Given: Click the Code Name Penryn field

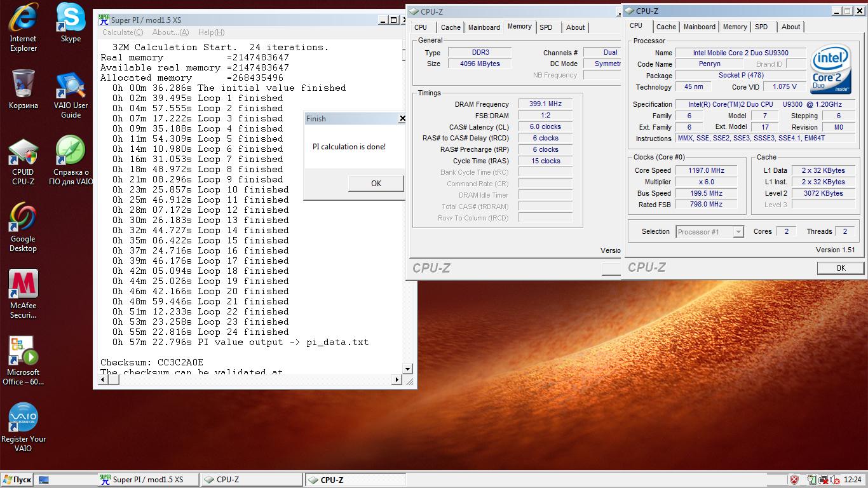Looking at the screenshot, I should coord(709,64).
